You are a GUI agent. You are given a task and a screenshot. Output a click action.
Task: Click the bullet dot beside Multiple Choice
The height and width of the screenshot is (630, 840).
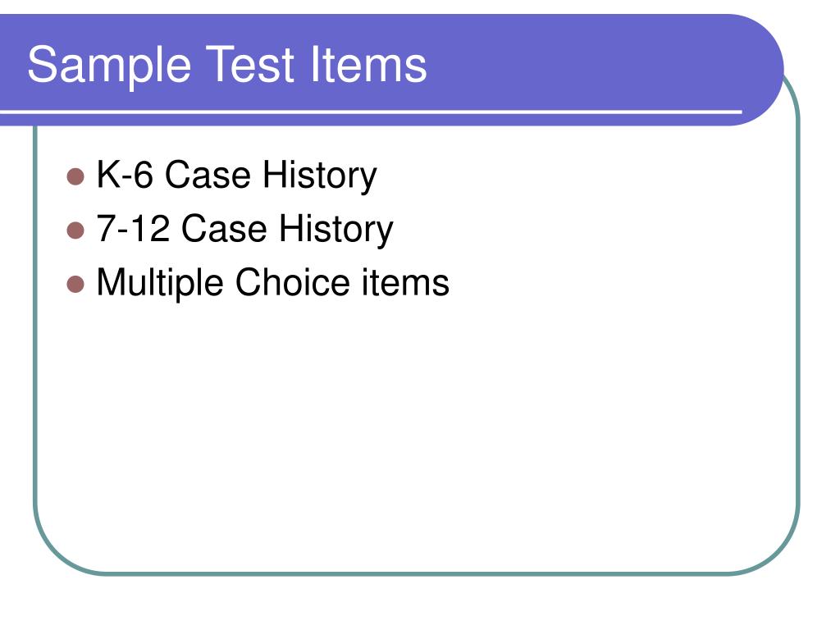pos(75,285)
